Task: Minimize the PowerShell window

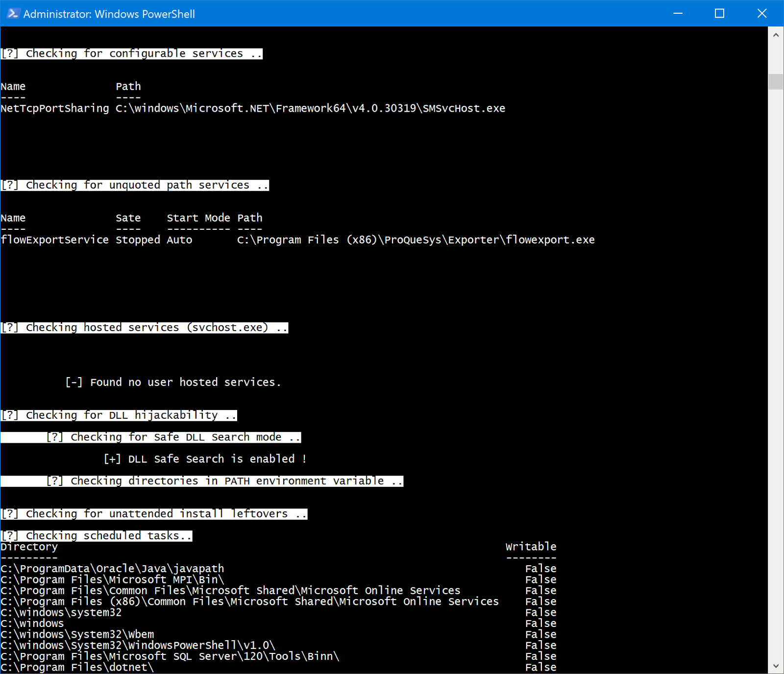Action: tap(678, 14)
